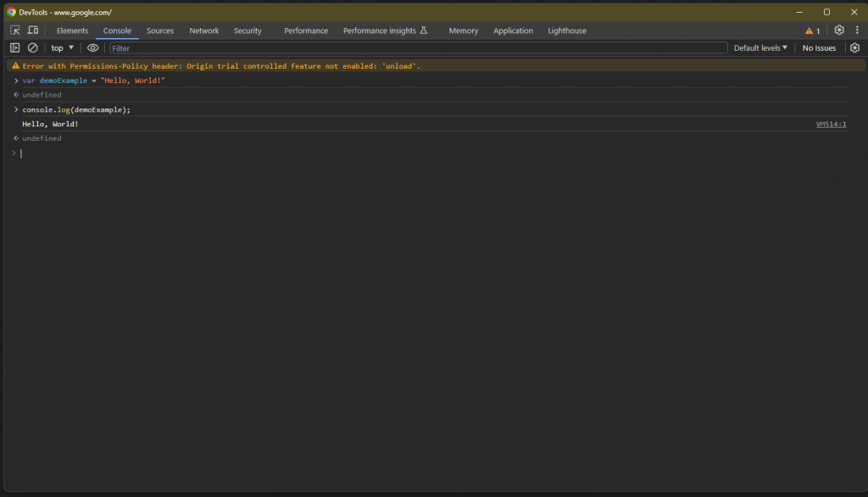Open the three-dot customize DevTools menu
The width and height of the screenshot is (868, 497).
tap(857, 31)
